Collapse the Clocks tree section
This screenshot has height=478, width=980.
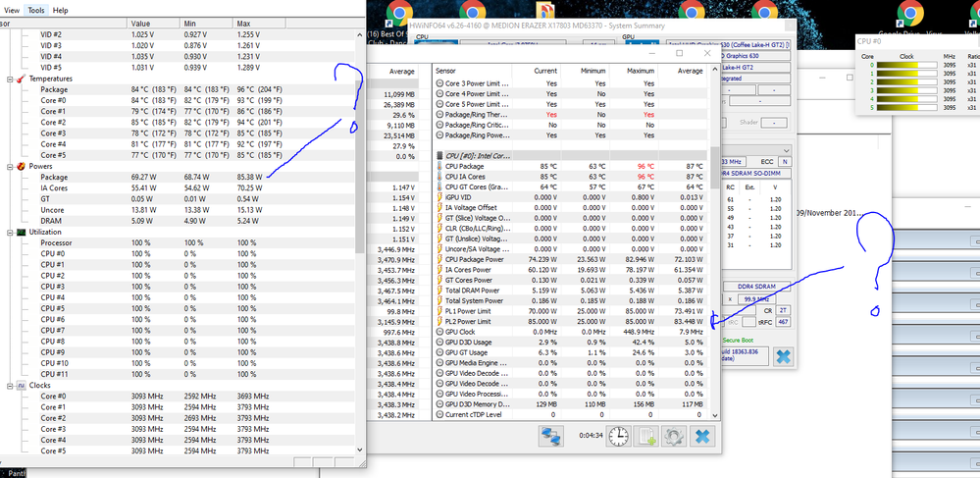point(9,386)
